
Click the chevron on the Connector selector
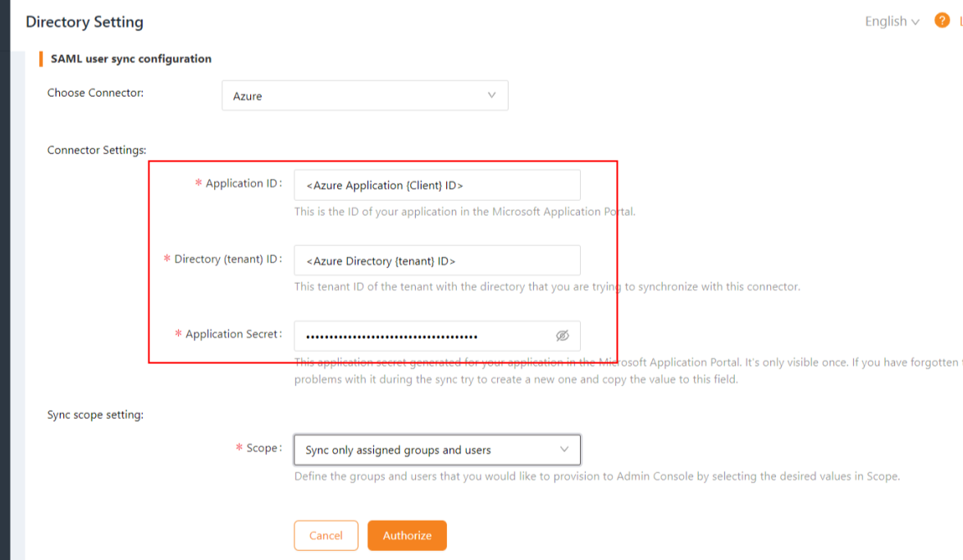point(491,95)
